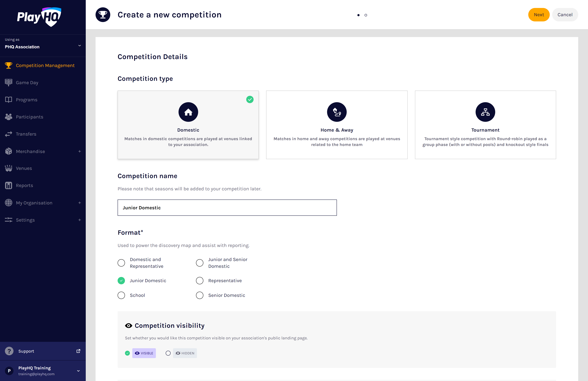Image resolution: width=588 pixels, height=381 pixels.
Task: Choose Senior Domestic format option
Action: [200, 295]
